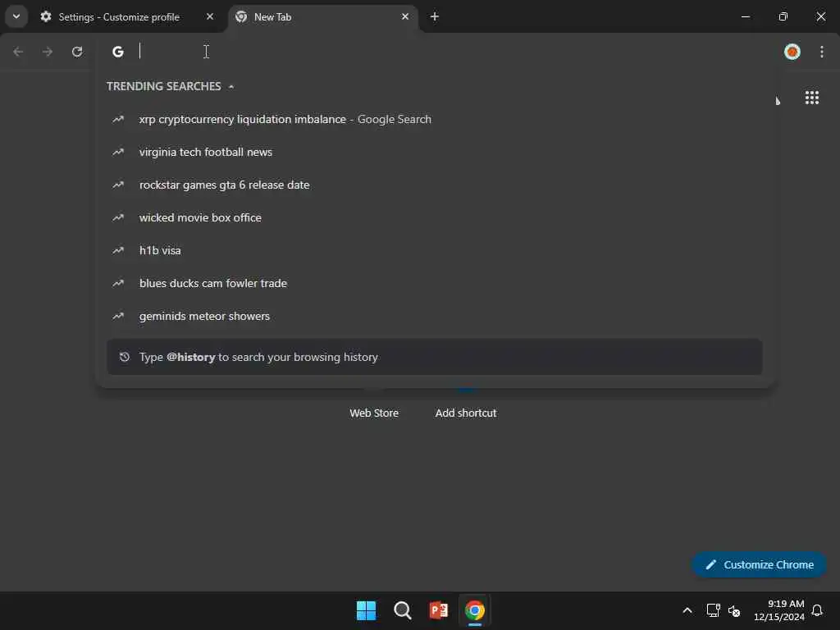The image size is (840, 630).
Task: Open the Chrome profile avatar
Action: [x=792, y=52]
